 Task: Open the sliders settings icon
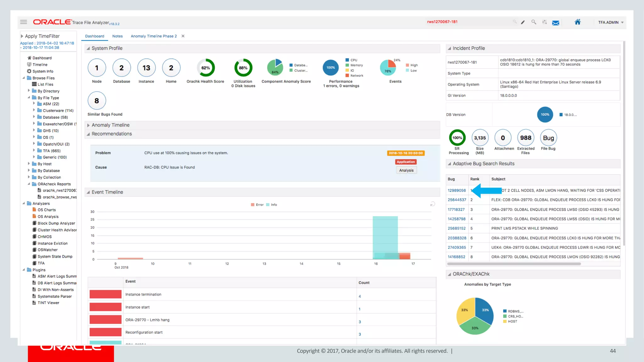click(544, 22)
